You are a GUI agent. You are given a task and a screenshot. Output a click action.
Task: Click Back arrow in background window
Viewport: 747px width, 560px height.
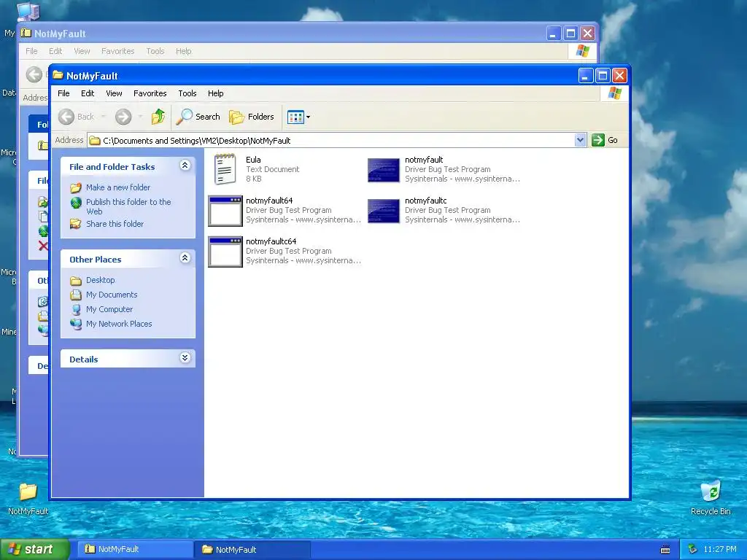pos(34,74)
